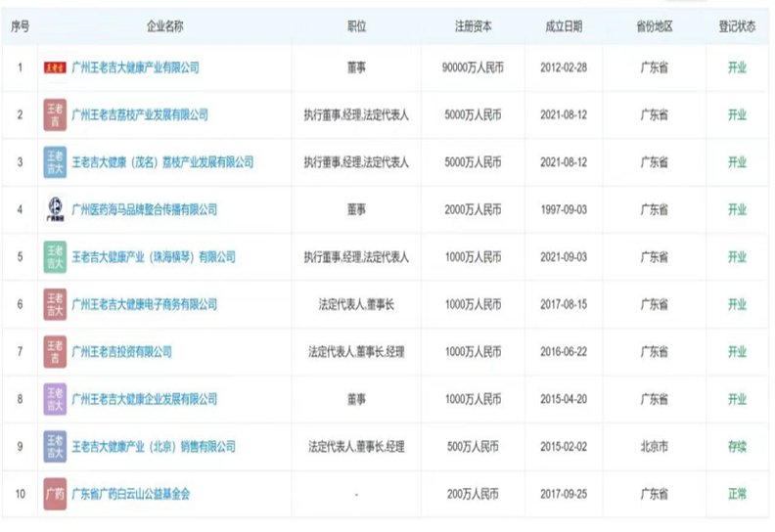775x532 pixels.
Task: Click the logo of 广州医药海马品牌整合传播有限公司
Action: (55, 209)
